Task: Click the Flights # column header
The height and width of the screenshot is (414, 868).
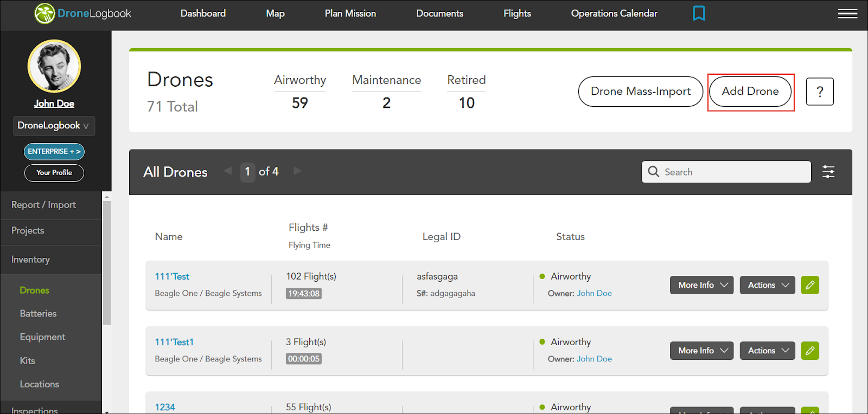Action: coord(308,228)
